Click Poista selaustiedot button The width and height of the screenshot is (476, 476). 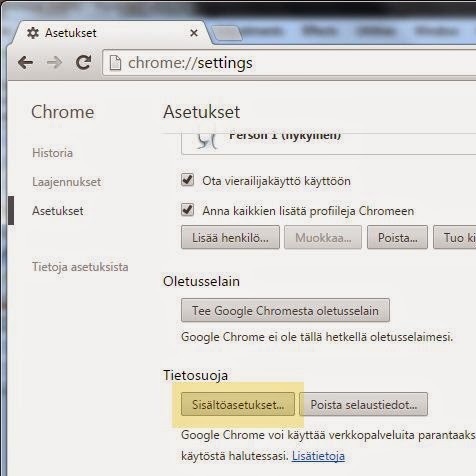(363, 404)
